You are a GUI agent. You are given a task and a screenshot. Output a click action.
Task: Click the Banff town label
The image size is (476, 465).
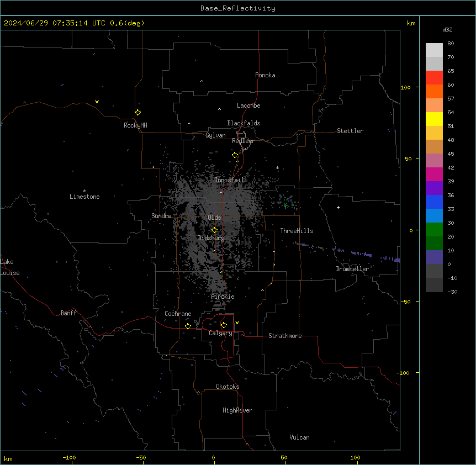click(x=68, y=313)
